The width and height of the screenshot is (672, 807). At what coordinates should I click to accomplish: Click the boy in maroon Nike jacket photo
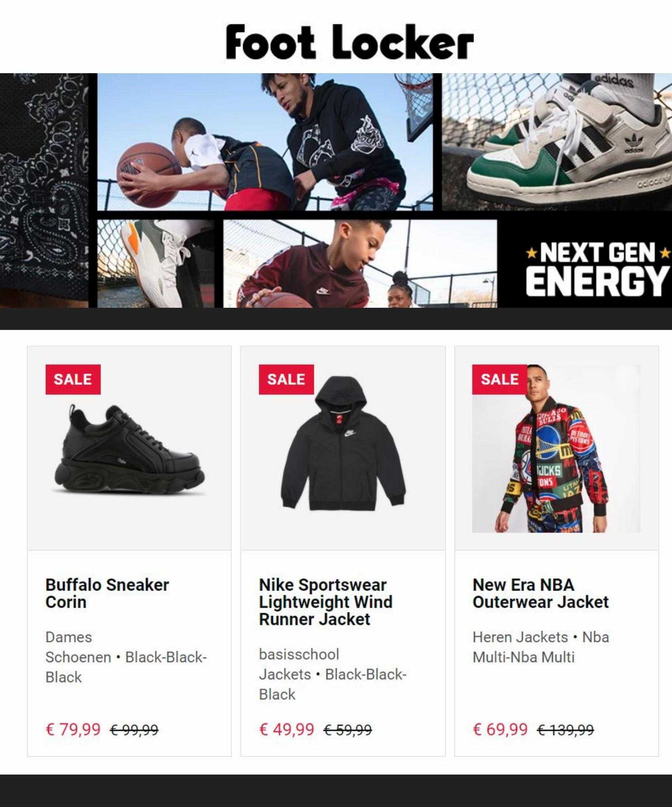tap(360, 264)
